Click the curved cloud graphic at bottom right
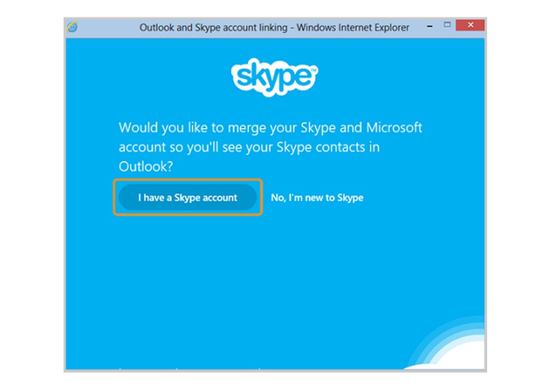Screen dimensions: 549x392 click(x=458, y=351)
